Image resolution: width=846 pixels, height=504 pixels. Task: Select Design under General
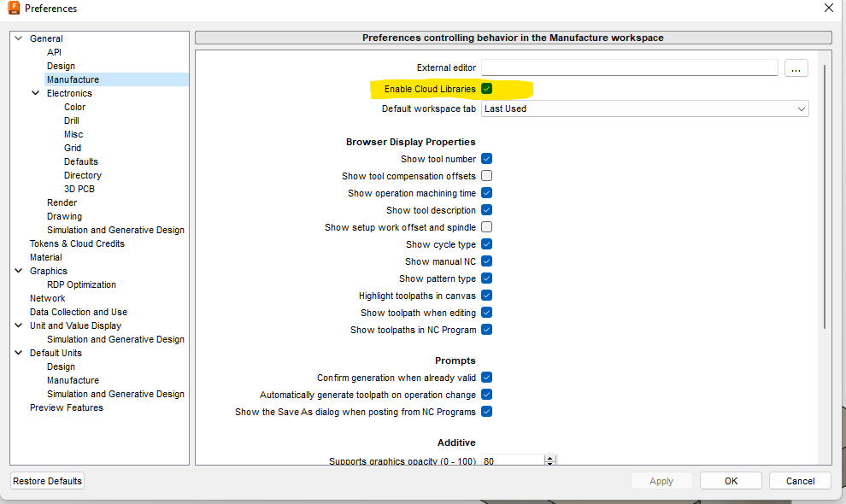coord(61,66)
